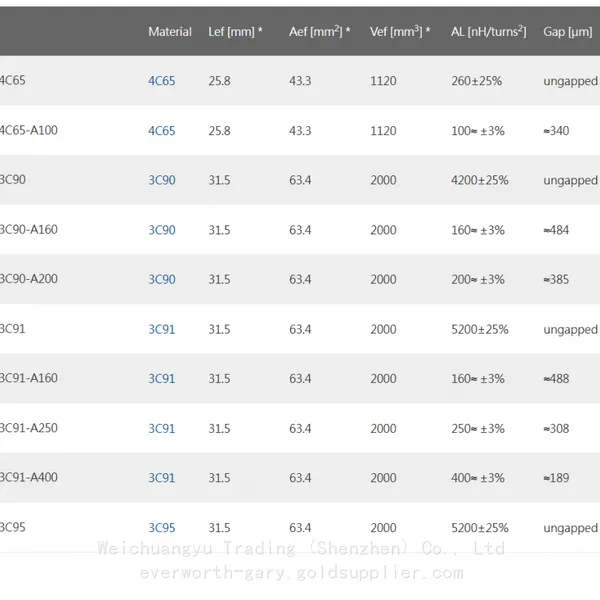Open 4C65 material link in 4C65-A100 row
This screenshot has height=600, width=600.
point(161,130)
